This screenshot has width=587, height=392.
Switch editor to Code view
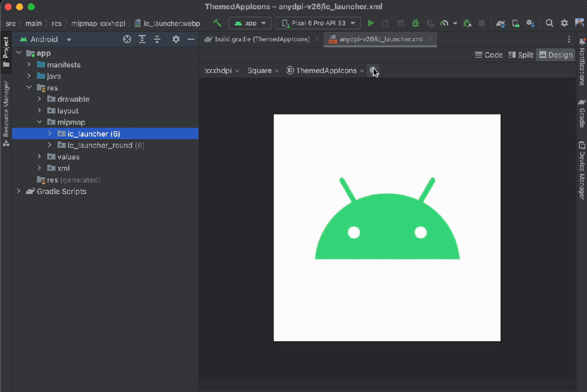click(x=489, y=55)
